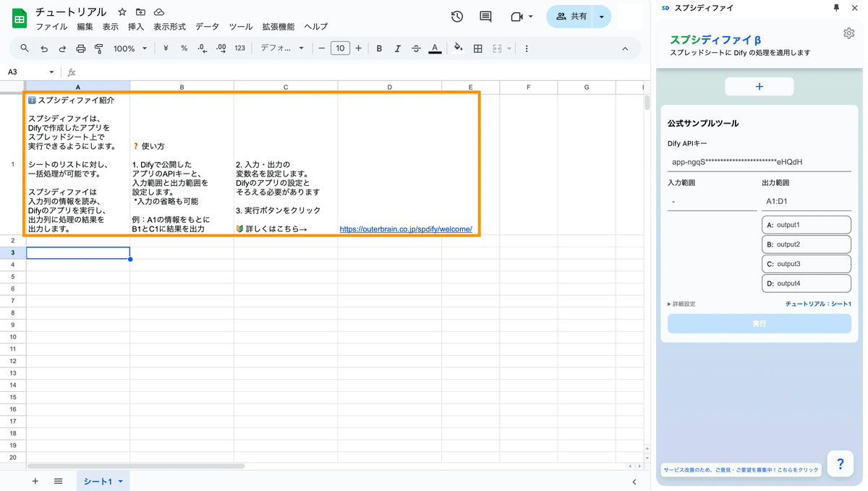The width and height of the screenshot is (868, 491).
Task: Open the シート1 tab dropdown arrow
Action: tap(121, 481)
